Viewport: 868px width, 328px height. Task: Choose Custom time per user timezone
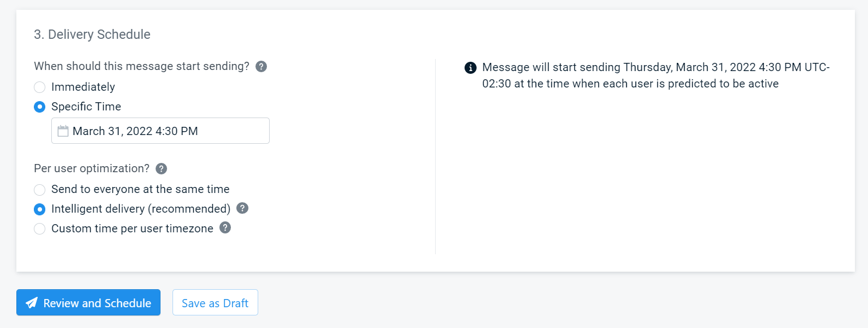pyautogui.click(x=39, y=229)
